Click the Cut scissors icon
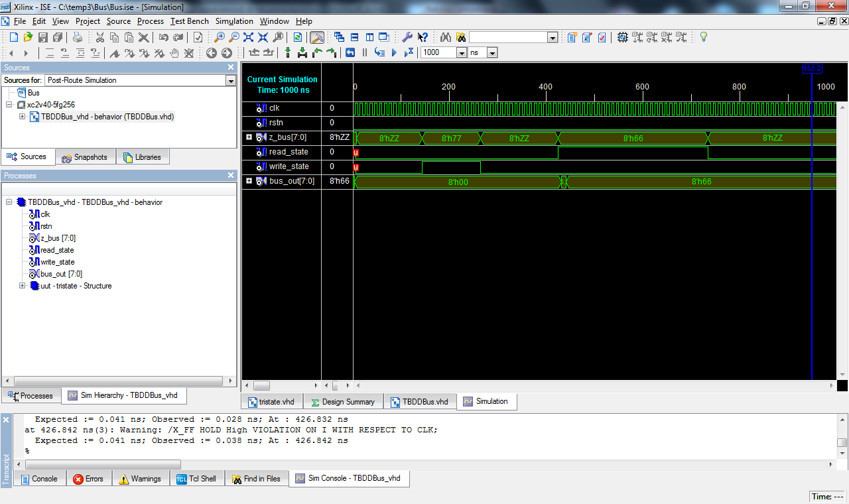The width and height of the screenshot is (849, 504). pos(100,37)
